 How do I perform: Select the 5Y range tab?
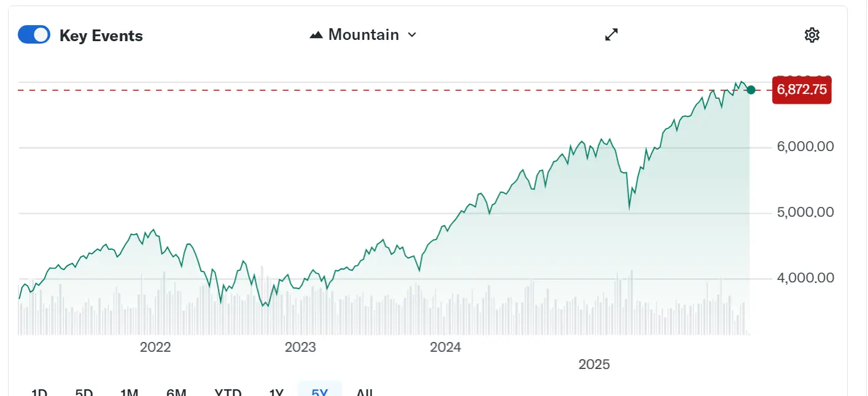pyautogui.click(x=320, y=392)
